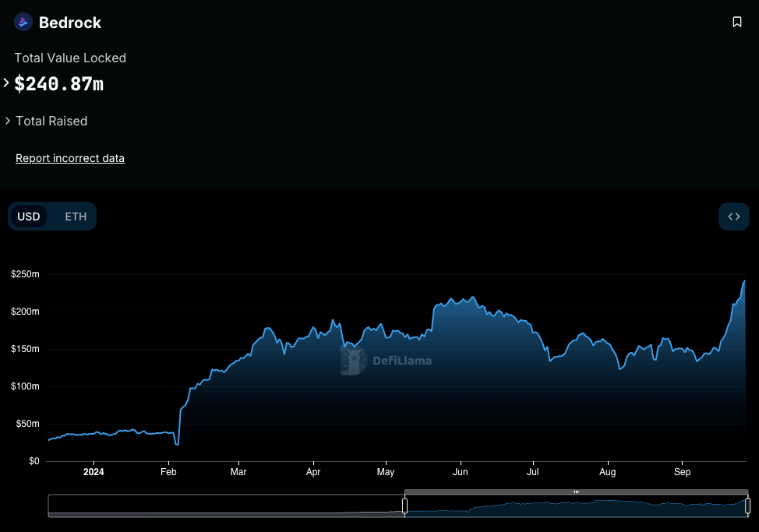Switch chart denomination to USD

[29, 217]
